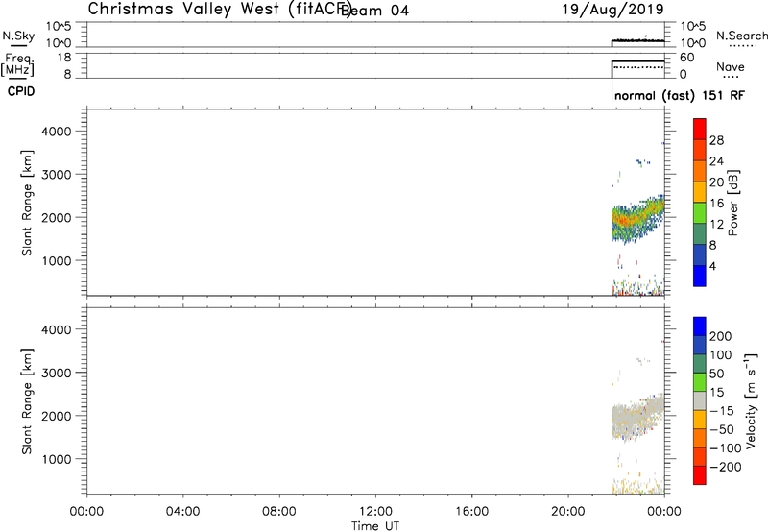
Task: Click the '-50' velocity colorbar value
Action: 722,429
